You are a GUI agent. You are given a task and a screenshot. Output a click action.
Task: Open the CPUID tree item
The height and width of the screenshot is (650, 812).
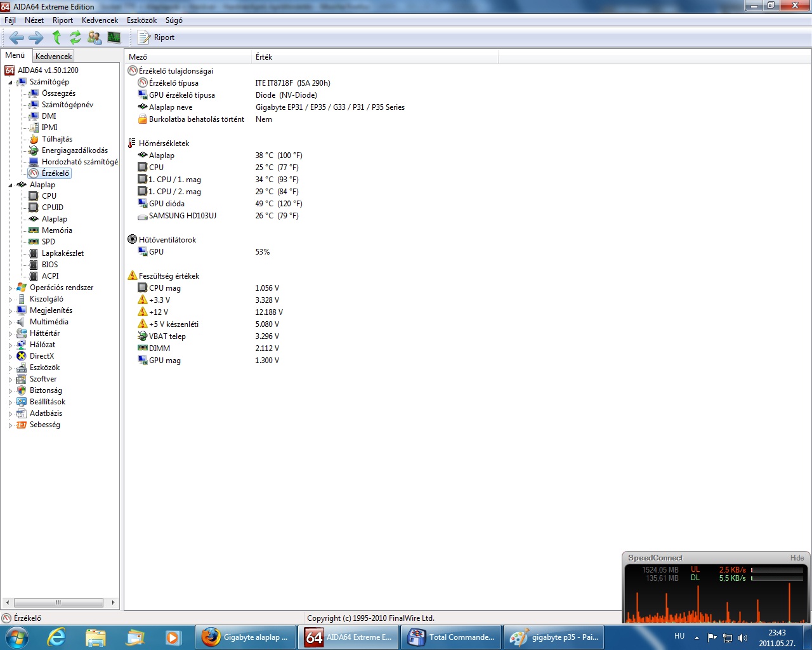[52, 208]
